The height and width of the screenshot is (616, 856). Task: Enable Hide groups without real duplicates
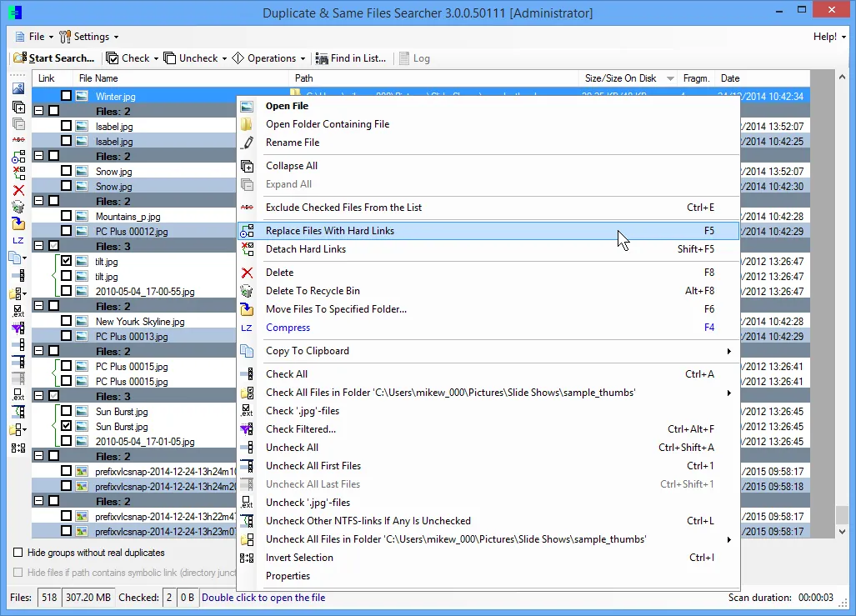coord(18,553)
